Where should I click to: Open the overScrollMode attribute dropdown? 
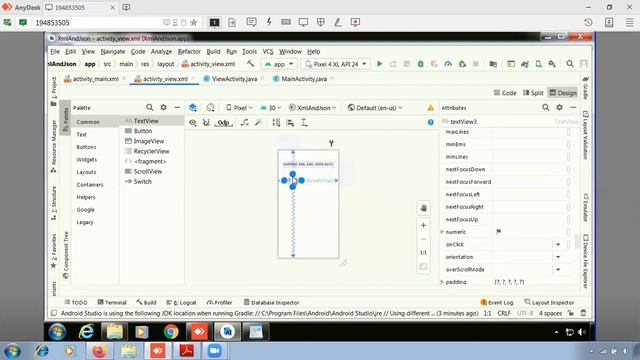(558, 270)
